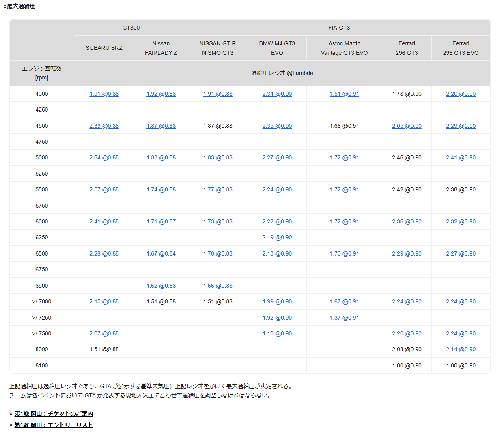The width and height of the screenshot is (504, 436).
Task: Open Ferrari EVO 2.29 @0.90 link at 4500
Action: (x=461, y=126)
